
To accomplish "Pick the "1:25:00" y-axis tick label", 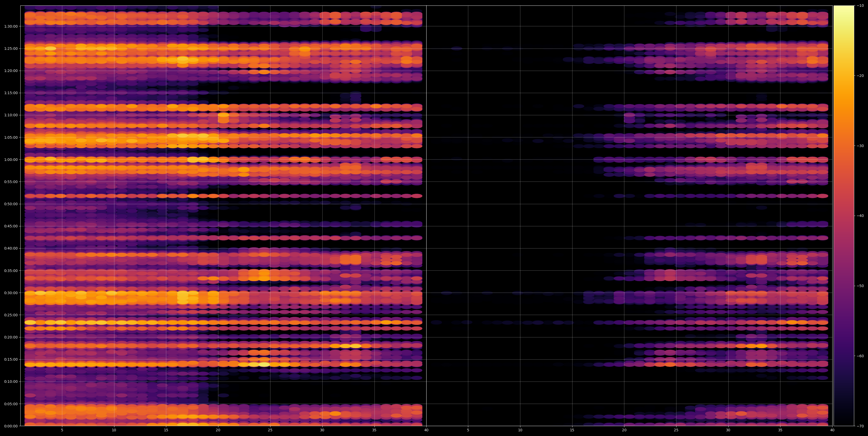I will click(x=11, y=49).
